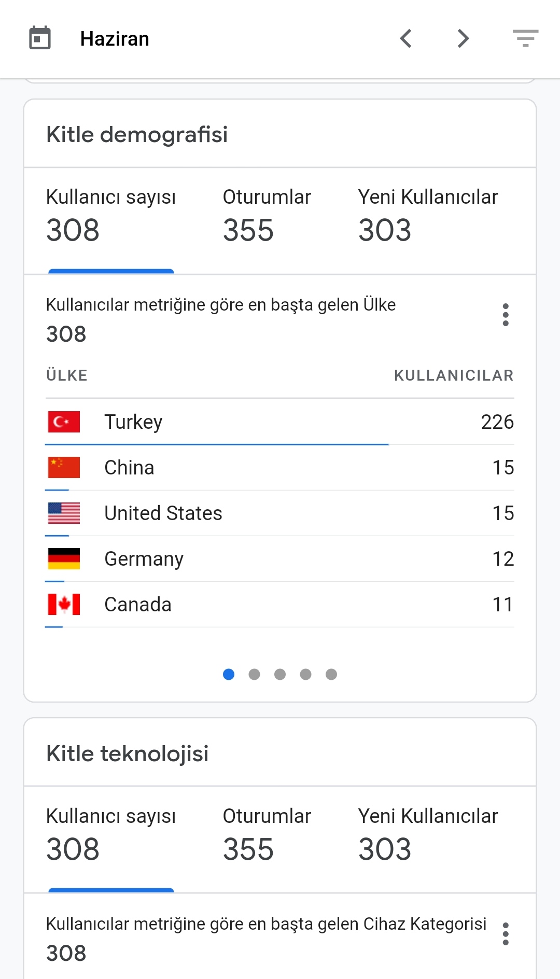Click the China users progress bar
The height and width of the screenshot is (979, 560).
click(x=57, y=490)
